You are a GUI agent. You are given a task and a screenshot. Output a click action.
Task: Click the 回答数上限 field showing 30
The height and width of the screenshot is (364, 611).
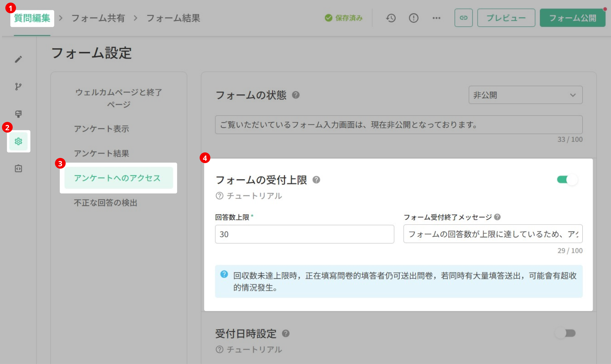(305, 234)
